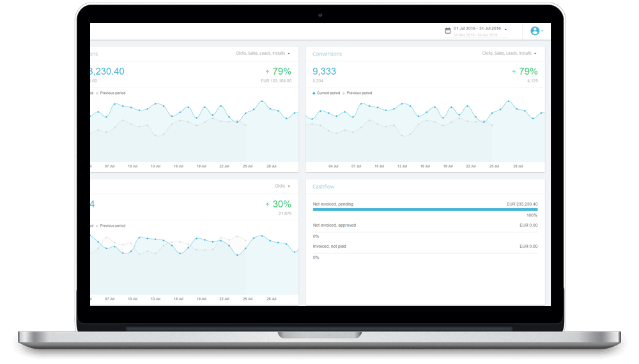This screenshot has height=364, width=639.
Task: Click the 21,876 previous clicks value
Action: point(285,214)
